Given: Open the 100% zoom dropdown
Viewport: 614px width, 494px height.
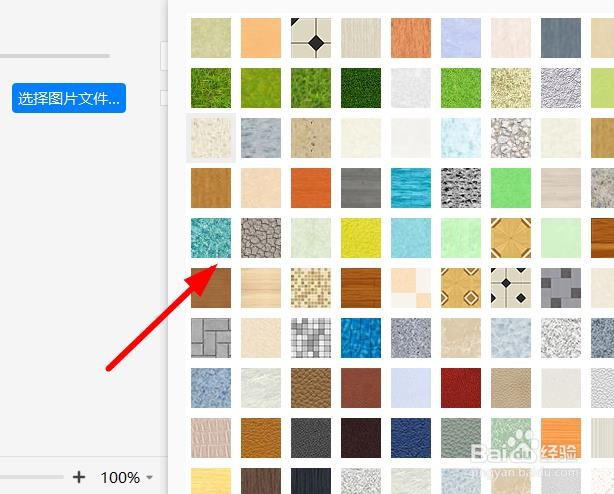Looking at the screenshot, I should 126,478.
